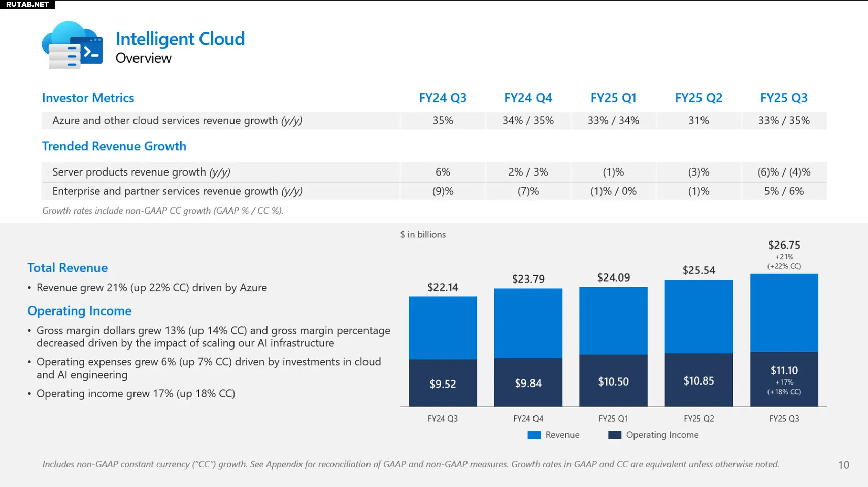Click the Operating Income section heading

(80, 311)
